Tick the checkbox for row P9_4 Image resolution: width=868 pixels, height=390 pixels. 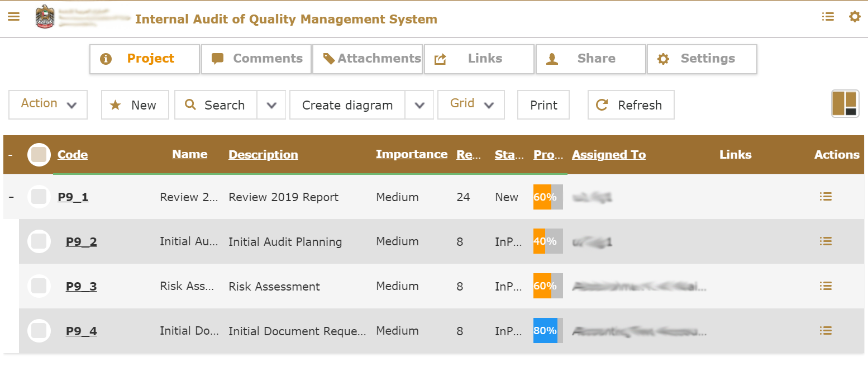point(39,331)
